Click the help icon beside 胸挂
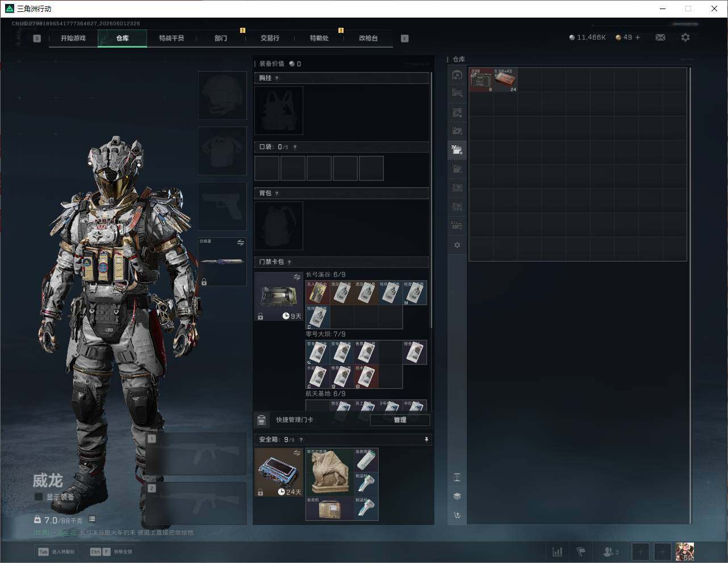728x563 pixels. coord(277,78)
